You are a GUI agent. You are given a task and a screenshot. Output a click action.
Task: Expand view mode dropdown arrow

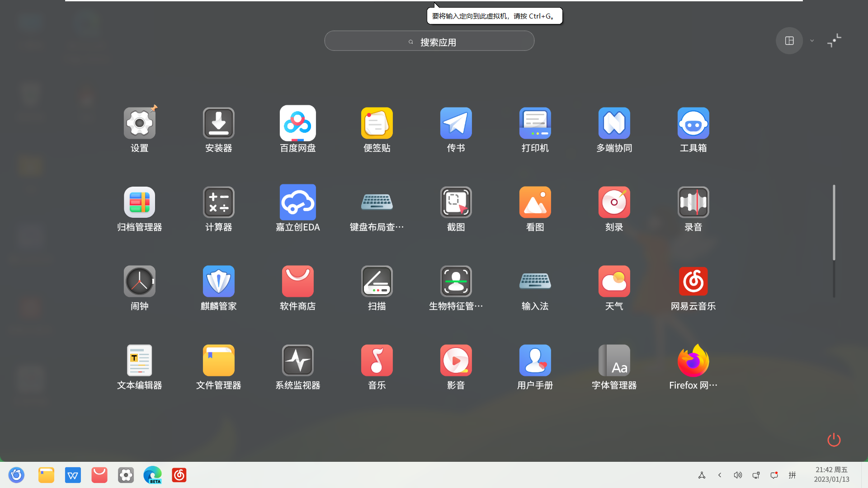812,41
